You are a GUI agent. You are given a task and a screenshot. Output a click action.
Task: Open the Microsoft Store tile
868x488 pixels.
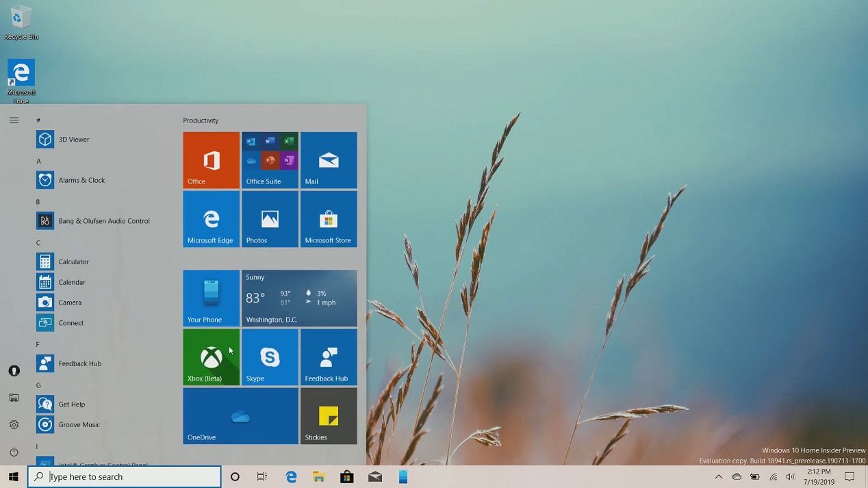pyautogui.click(x=329, y=219)
